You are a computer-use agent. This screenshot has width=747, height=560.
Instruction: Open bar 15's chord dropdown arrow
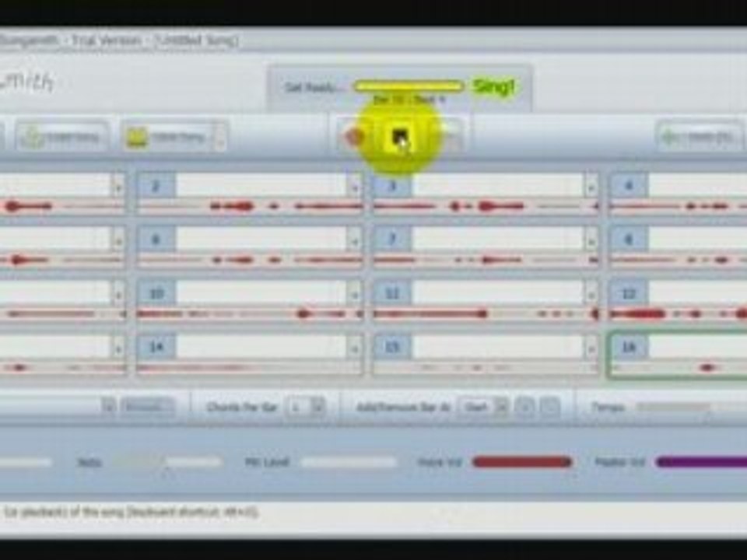591,348
